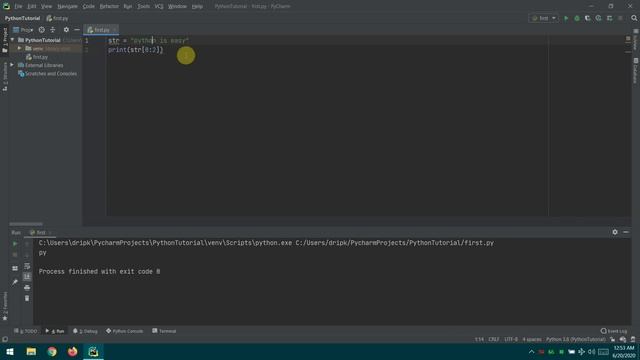Open Project panel settings gear
Screen dimensions: 640x360
click(x=66, y=30)
